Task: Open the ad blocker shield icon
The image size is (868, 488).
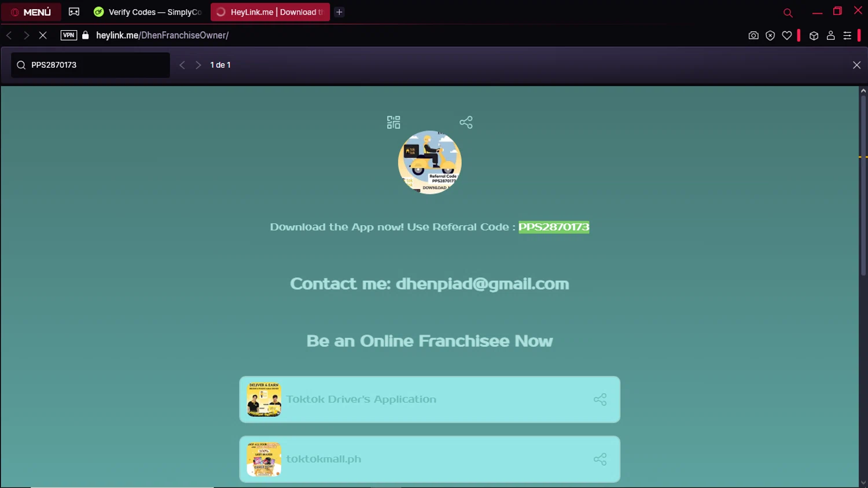Action: pos(770,35)
